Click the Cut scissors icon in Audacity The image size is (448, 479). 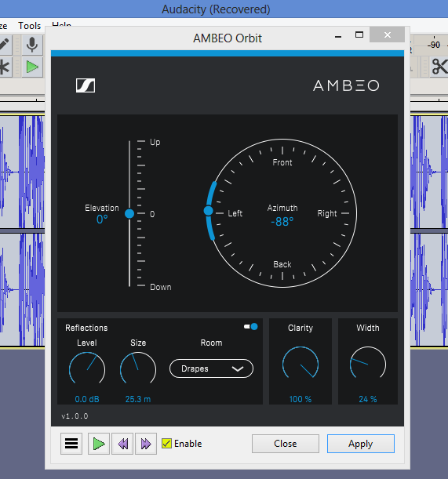click(x=439, y=67)
